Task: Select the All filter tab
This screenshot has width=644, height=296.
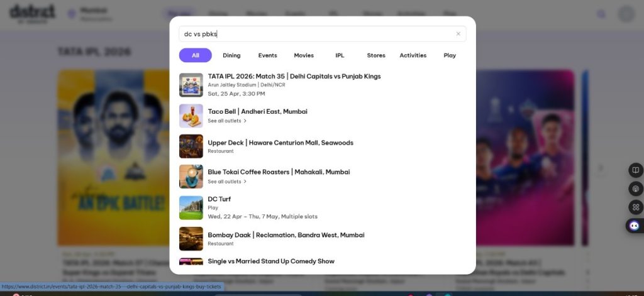Action: (196, 55)
